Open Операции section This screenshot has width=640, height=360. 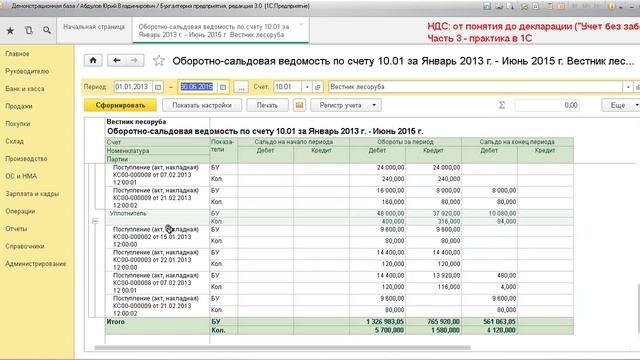point(20,211)
